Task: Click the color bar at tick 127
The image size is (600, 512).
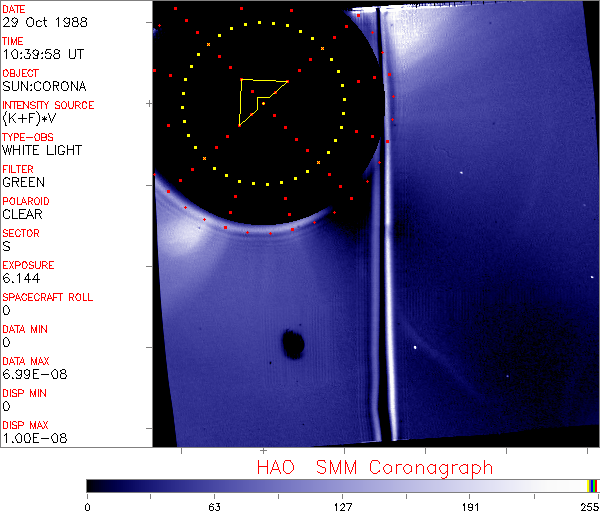Action: pos(343,485)
